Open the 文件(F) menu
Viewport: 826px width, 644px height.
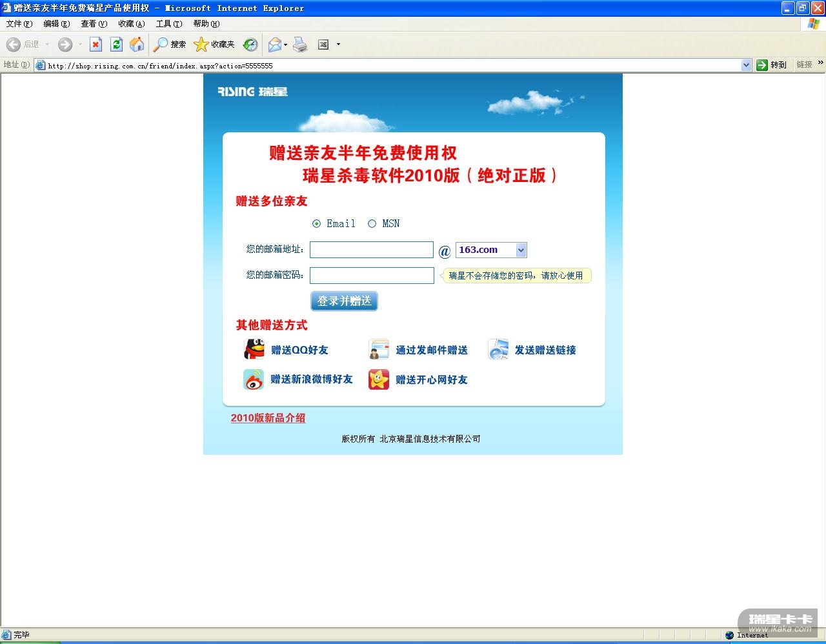pos(19,24)
